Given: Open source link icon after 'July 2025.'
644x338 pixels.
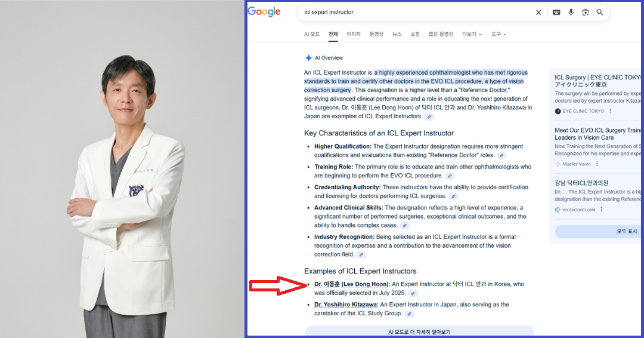Looking at the screenshot, I should (x=413, y=294).
